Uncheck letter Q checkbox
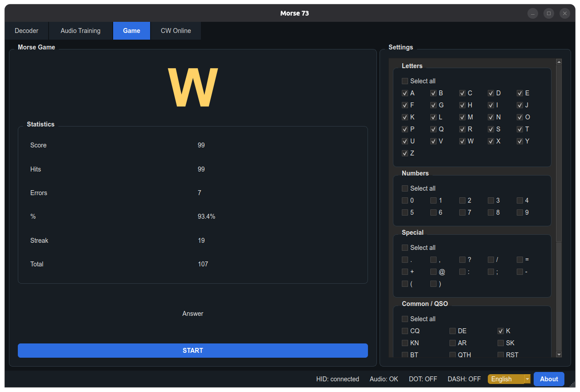The width and height of the screenshot is (580, 392). click(x=433, y=129)
